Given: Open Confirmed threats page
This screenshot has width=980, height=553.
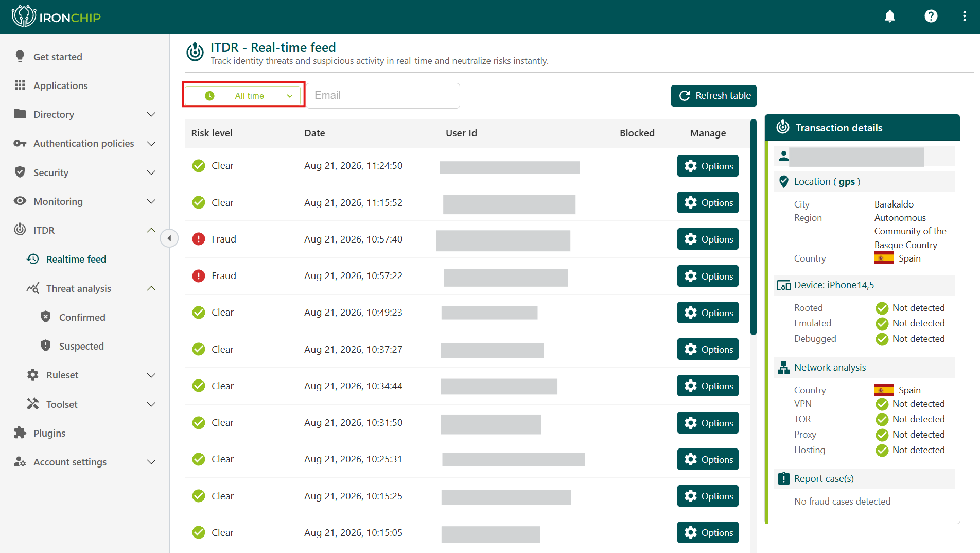Looking at the screenshot, I should click(x=82, y=317).
